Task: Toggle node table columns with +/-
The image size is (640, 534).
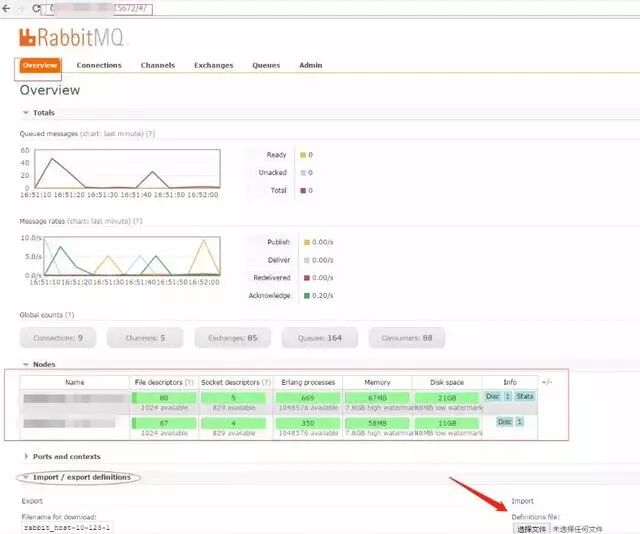Action: pos(547,382)
